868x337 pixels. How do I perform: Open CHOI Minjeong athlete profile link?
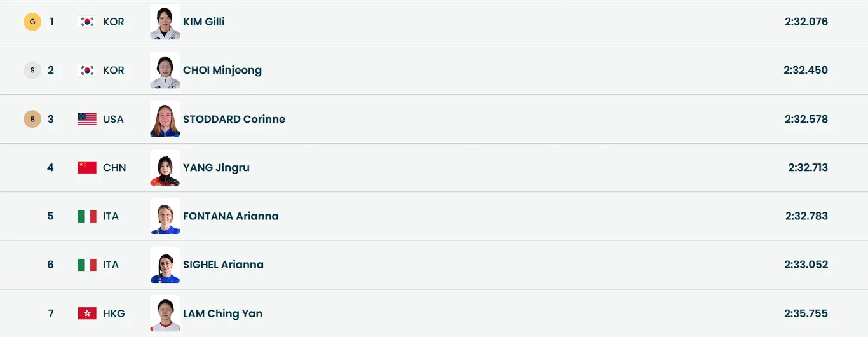222,70
